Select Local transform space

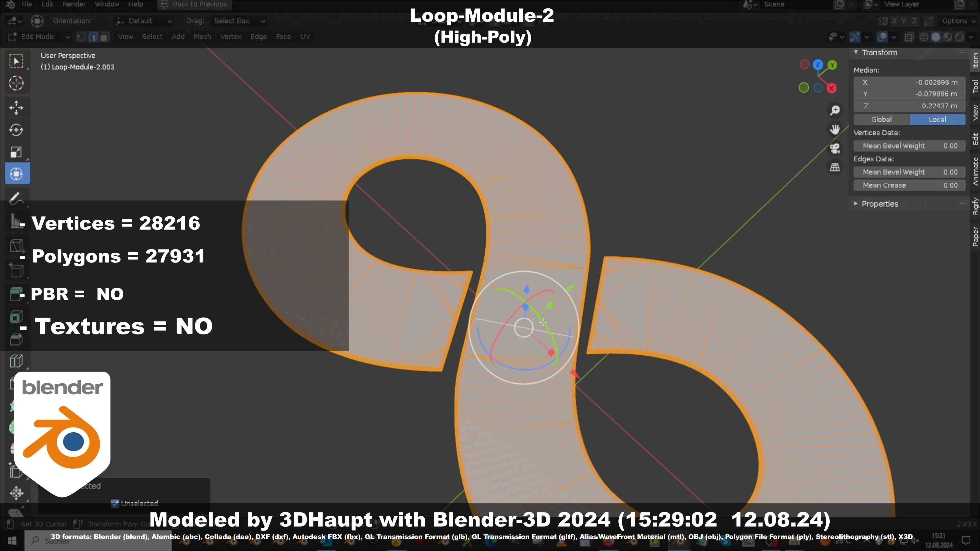click(x=937, y=119)
